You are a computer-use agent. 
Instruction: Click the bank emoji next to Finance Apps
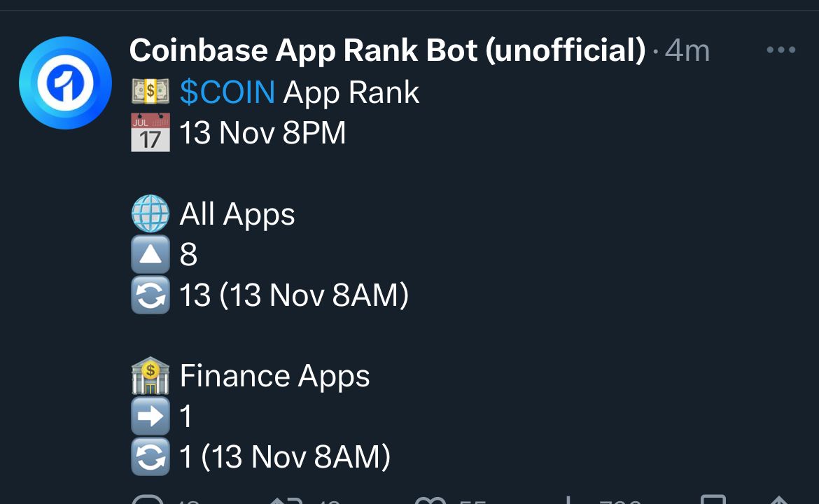point(150,375)
